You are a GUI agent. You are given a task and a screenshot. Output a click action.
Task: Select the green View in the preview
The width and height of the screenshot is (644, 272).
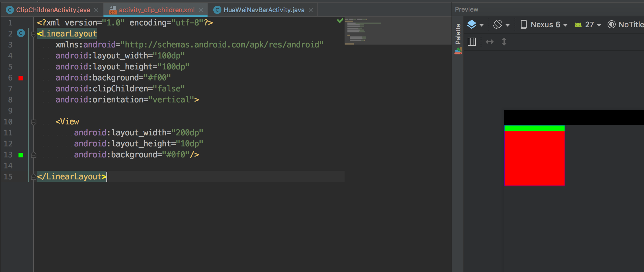pos(534,128)
